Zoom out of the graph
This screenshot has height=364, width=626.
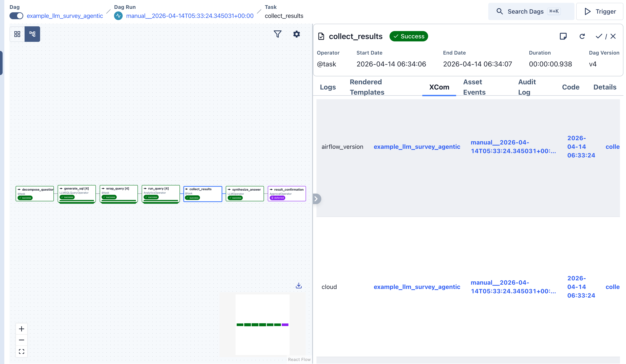tap(22, 340)
